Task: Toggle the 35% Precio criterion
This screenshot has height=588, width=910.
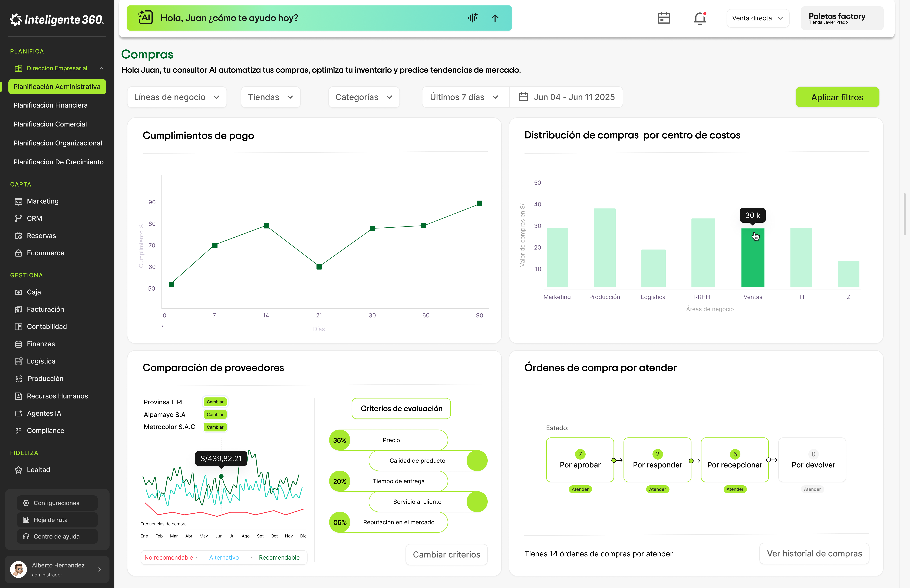Action: 339,440
